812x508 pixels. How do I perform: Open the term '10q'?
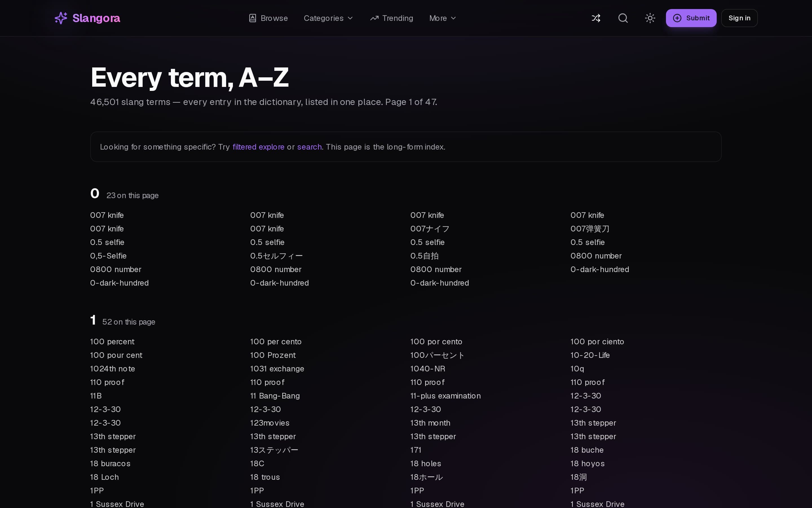click(577, 369)
